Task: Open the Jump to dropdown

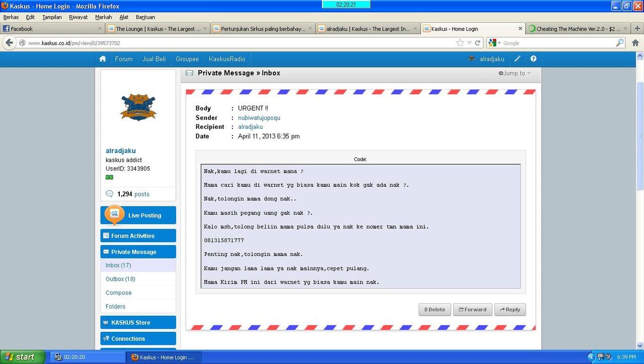Action: click(515, 74)
